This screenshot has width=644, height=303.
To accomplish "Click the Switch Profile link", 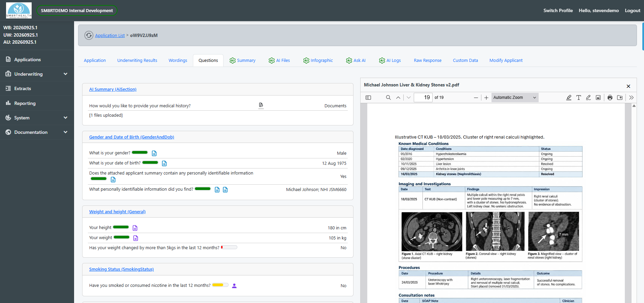I will coord(558,10).
